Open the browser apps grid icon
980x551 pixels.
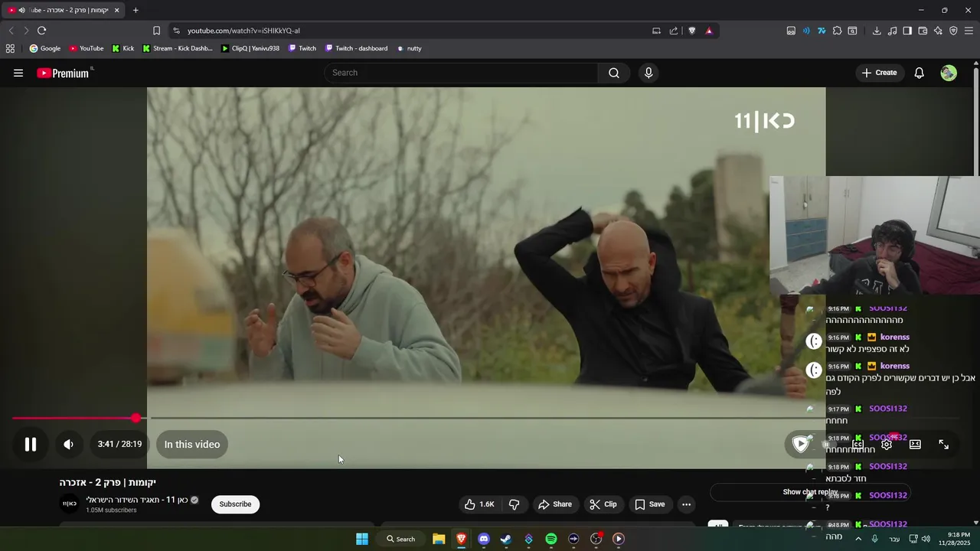pyautogui.click(x=10, y=48)
